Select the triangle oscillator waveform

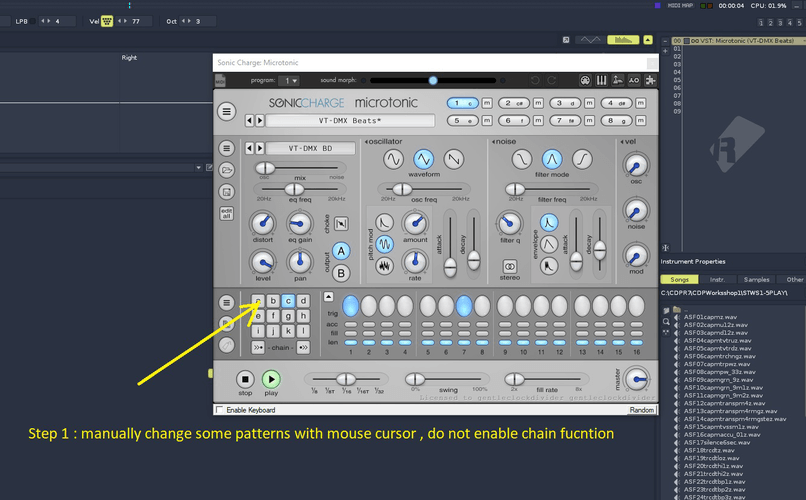(x=424, y=159)
